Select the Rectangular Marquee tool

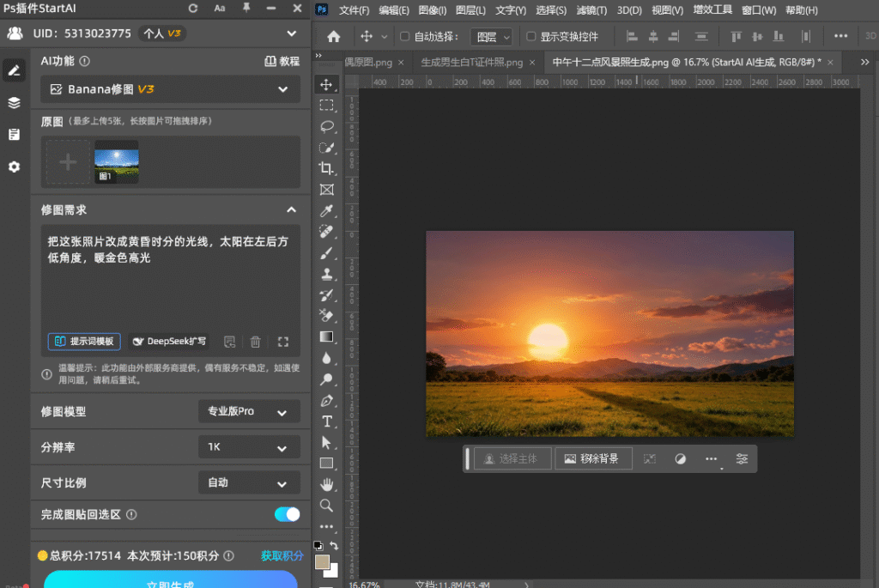326,106
